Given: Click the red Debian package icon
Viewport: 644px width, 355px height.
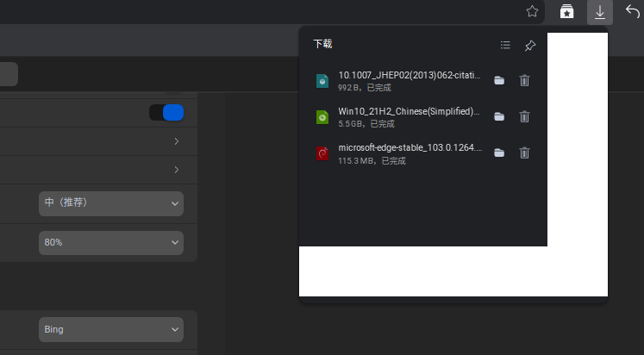Looking at the screenshot, I should pyautogui.click(x=322, y=153).
